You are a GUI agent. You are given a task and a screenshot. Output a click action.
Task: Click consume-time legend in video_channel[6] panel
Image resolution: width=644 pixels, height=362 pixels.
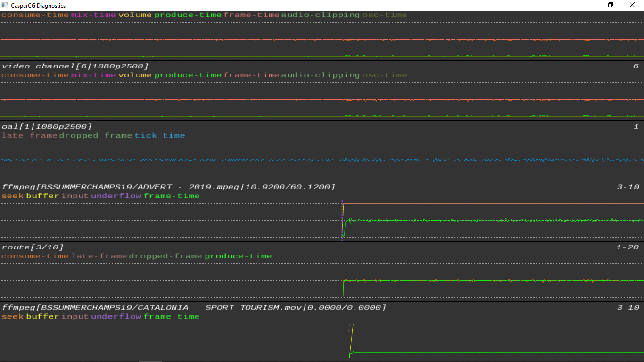(x=35, y=75)
